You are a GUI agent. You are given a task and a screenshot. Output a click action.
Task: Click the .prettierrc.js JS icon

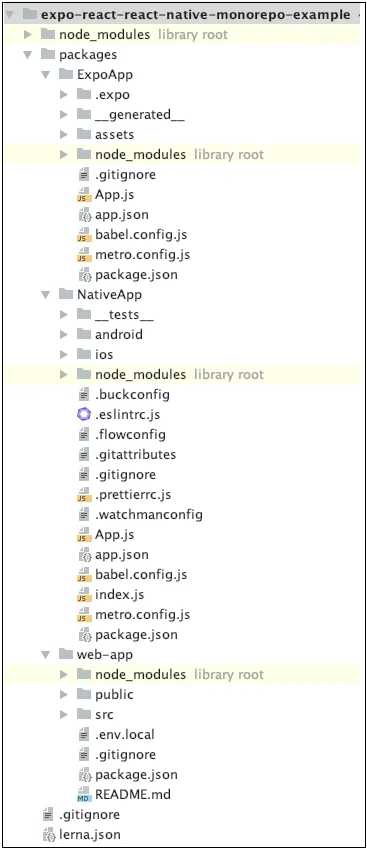coord(84,495)
